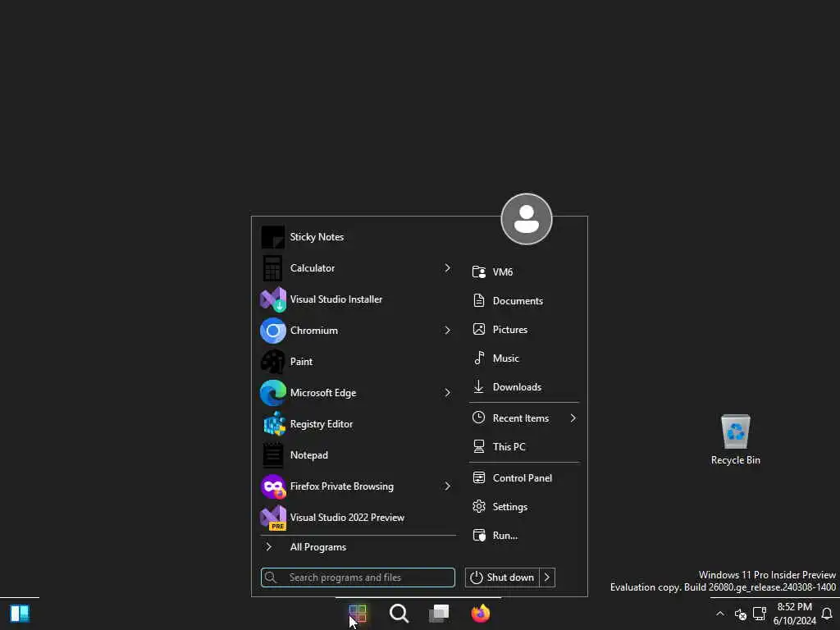Open Registry Editor icon

point(274,424)
